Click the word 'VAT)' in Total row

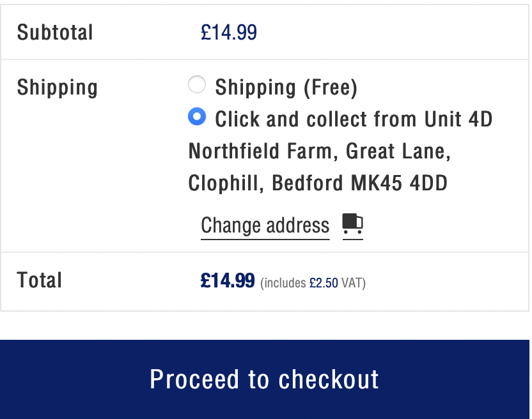coord(354,283)
